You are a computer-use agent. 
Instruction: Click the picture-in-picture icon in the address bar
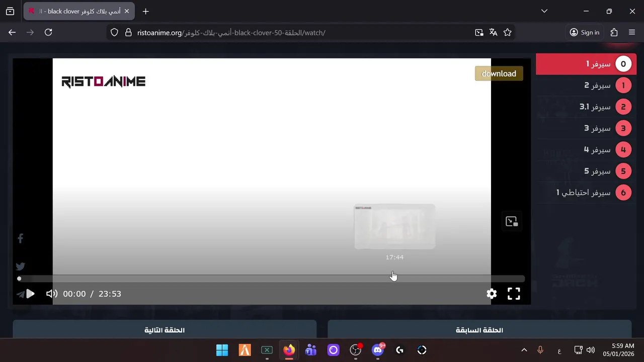point(479,32)
